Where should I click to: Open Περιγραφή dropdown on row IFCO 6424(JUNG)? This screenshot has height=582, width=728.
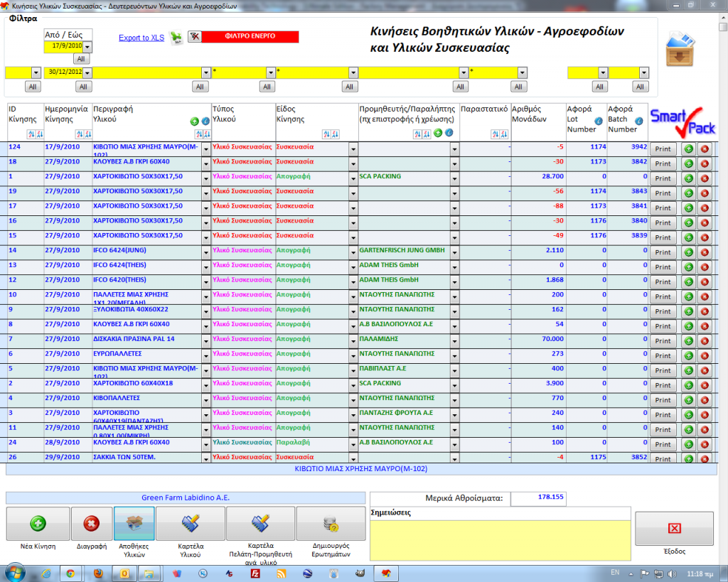206,253
